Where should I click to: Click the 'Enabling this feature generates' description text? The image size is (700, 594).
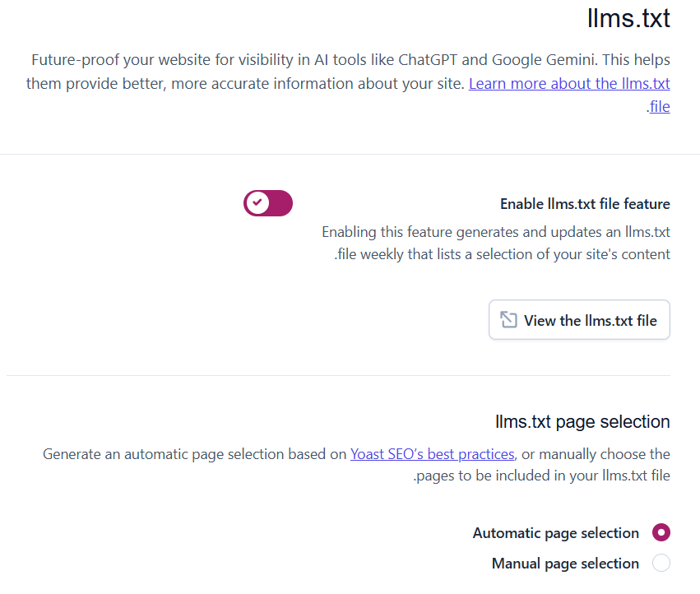point(495,232)
